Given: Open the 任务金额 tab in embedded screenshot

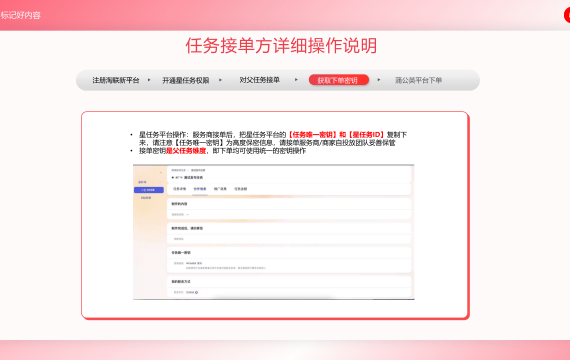Looking at the screenshot, I should click(241, 189).
